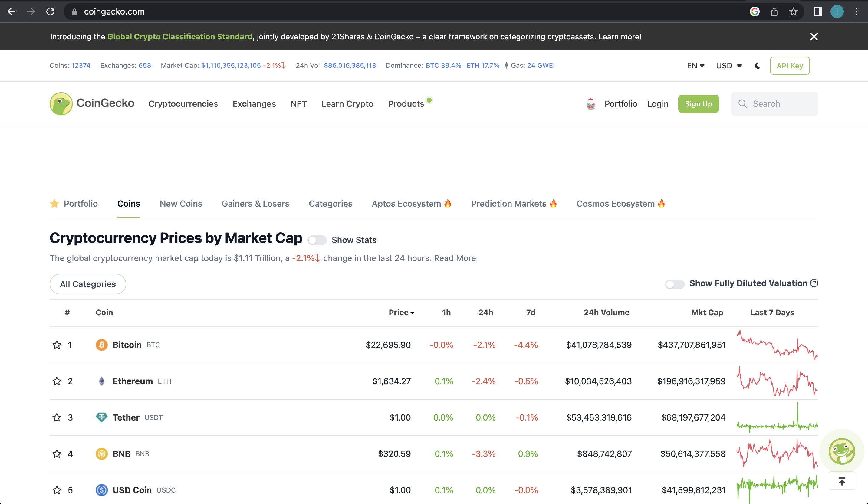
Task: Click the share page icon
Action: pyautogui.click(x=774, y=12)
